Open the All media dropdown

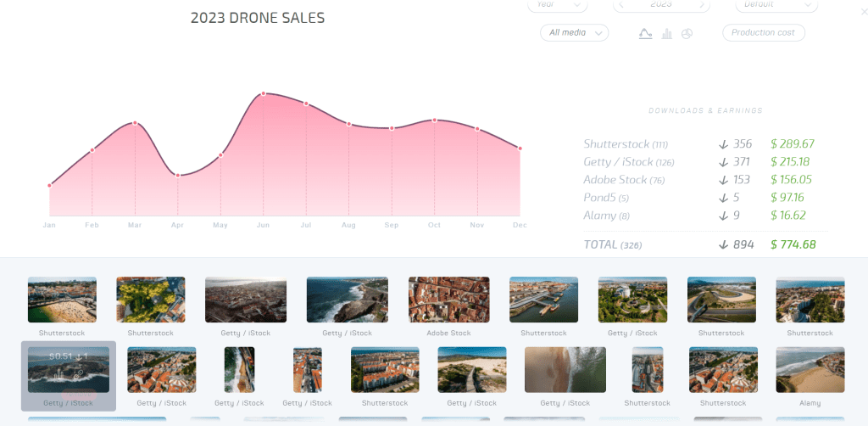[574, 32]
